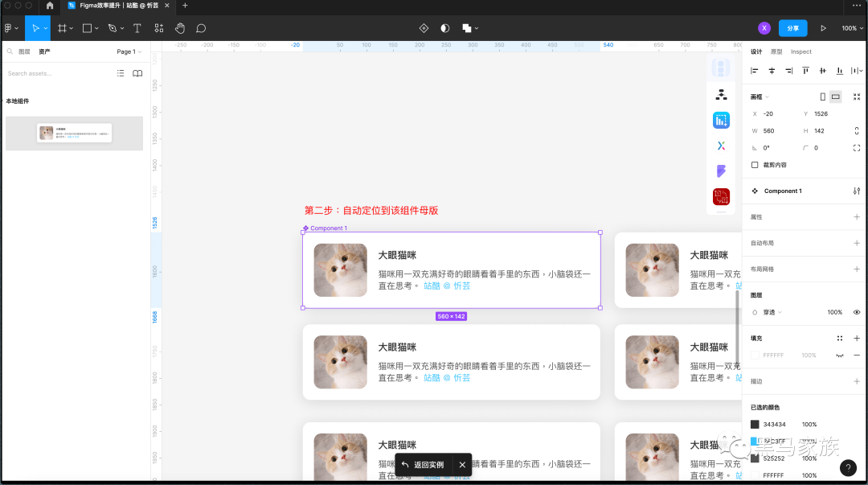Enable the 裁剪内容 checkbox
The height and width of the screenshot is (485, 868).
click(754, 164)
